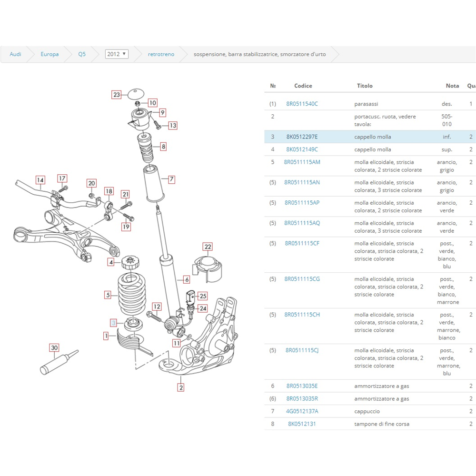Viewport: 476px width, 476px height.
Task: Select callout 10 in the diagram
Action: [153, 103]
